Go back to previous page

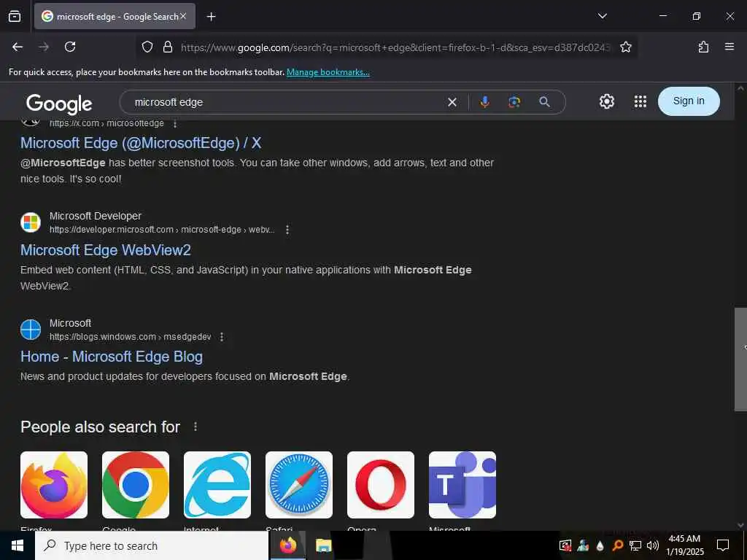pos(18,47)
